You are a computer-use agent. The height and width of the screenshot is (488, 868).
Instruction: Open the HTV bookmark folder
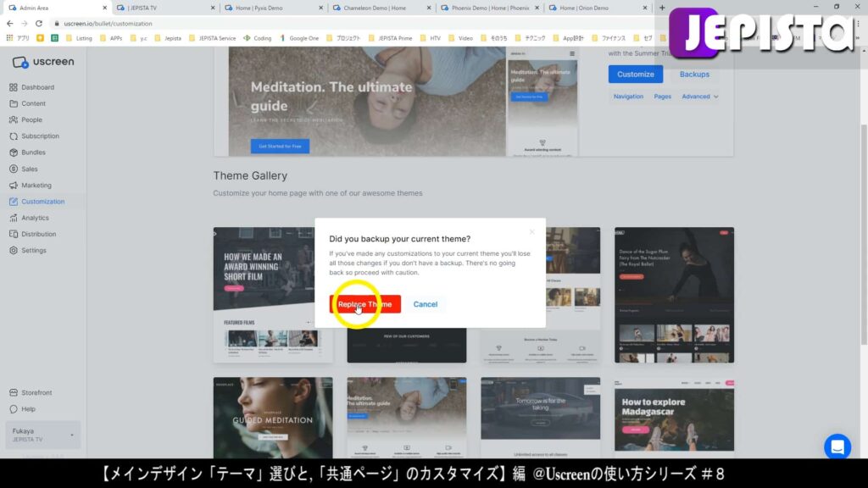(x=430, y=38)
